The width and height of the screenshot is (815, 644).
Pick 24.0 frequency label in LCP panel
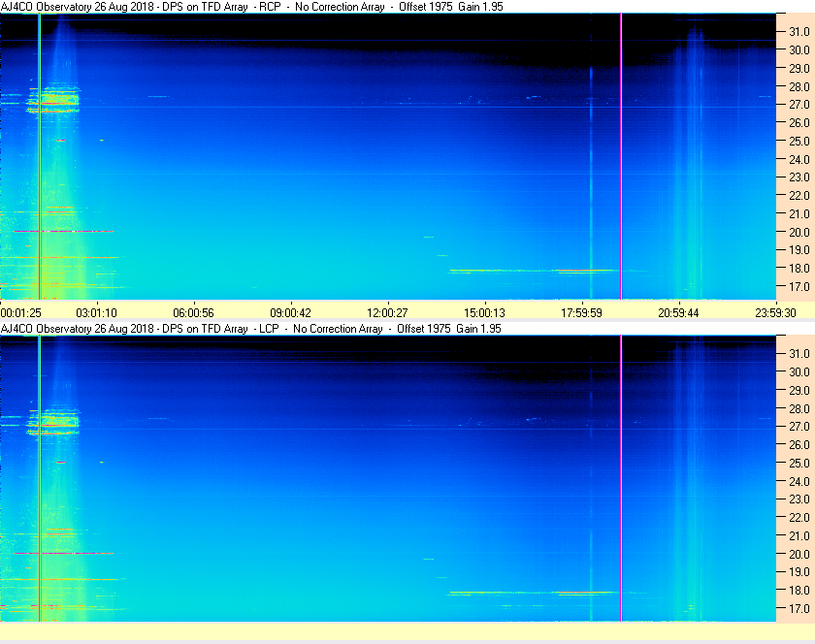[x=799, y=481]
